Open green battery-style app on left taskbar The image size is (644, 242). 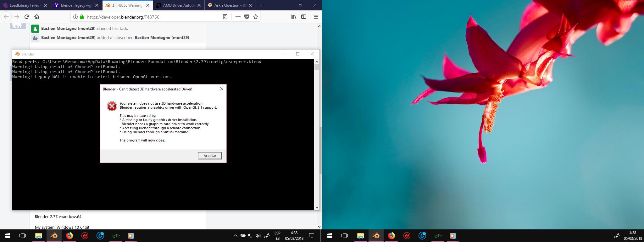tap(115, 236)
